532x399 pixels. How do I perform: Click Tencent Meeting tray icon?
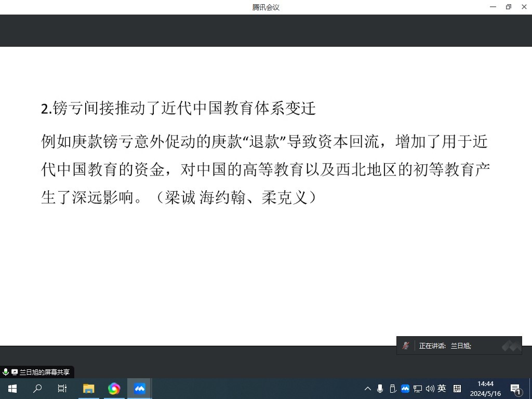405,389
